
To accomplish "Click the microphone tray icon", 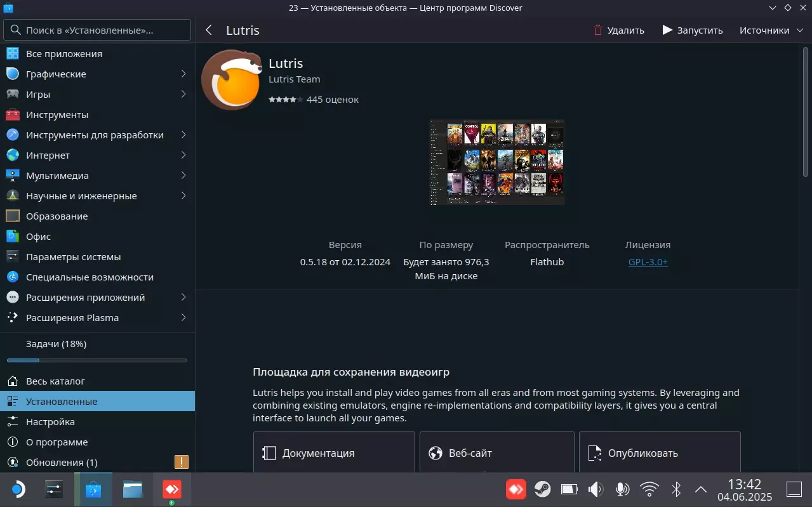I will 622,489.
